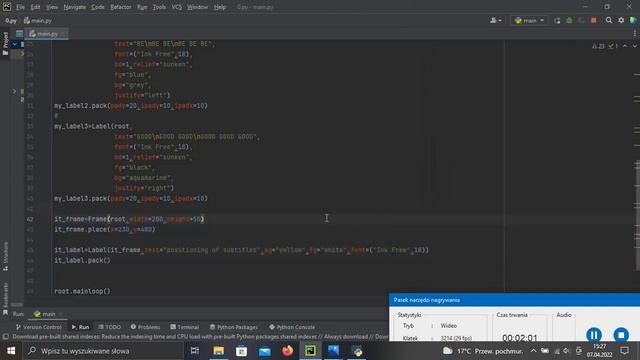Open the Terminal tool window
640x360 pixels.
(184, 327)
